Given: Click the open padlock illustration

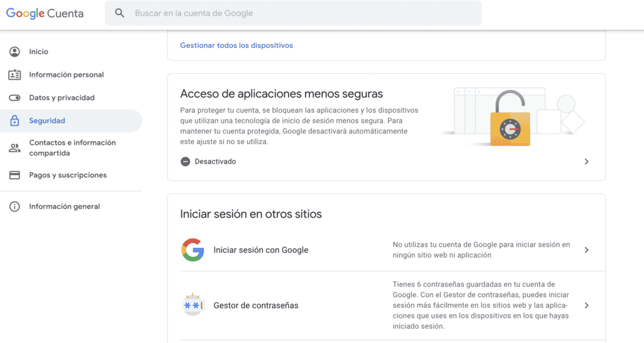Looking at the screenshot, I should (510, 118).
